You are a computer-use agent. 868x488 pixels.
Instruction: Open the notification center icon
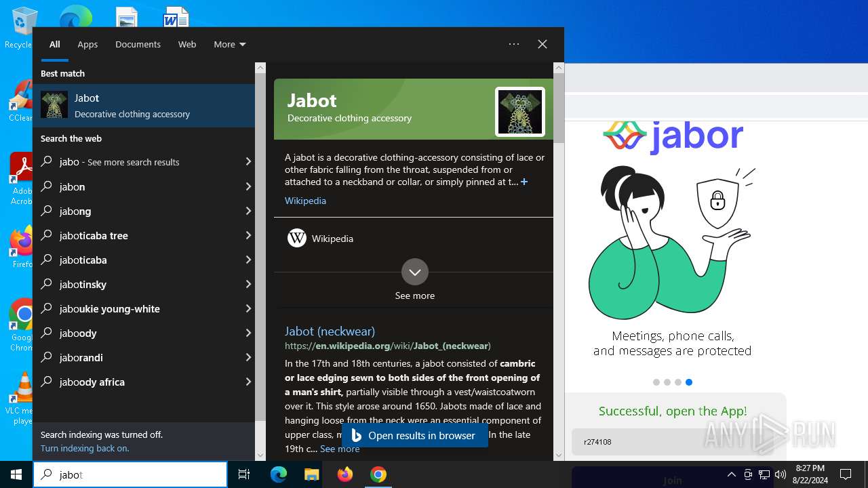click(846, 474)
